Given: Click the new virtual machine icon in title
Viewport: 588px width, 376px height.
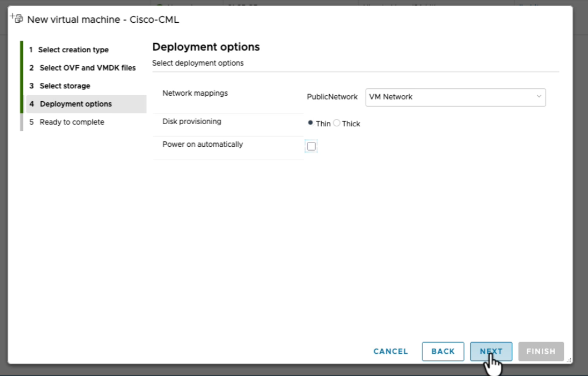Looking at the screenshot, I should click(17, 18).
